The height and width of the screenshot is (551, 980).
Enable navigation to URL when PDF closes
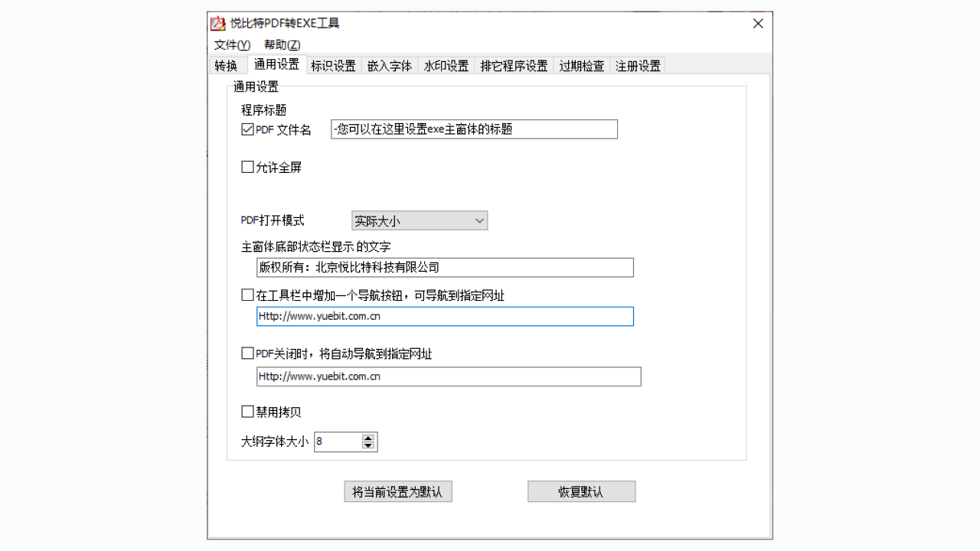pyautogui.click(x=247, y=353)
